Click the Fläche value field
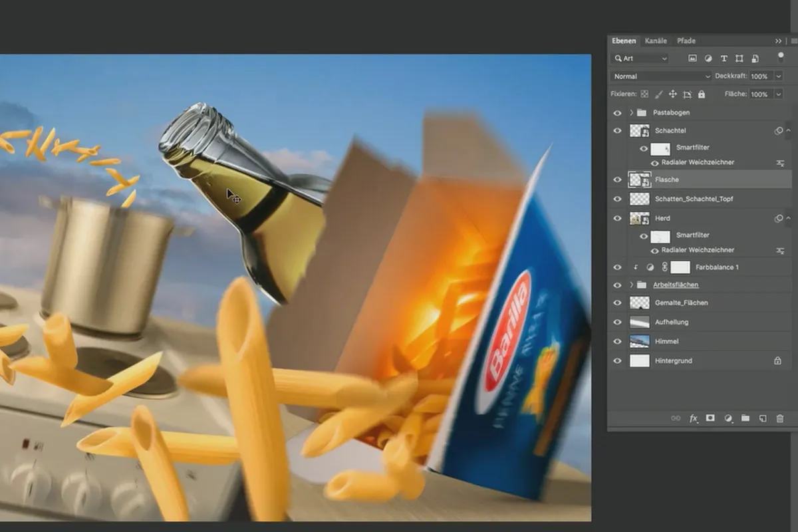 click(x=761, y=94)
